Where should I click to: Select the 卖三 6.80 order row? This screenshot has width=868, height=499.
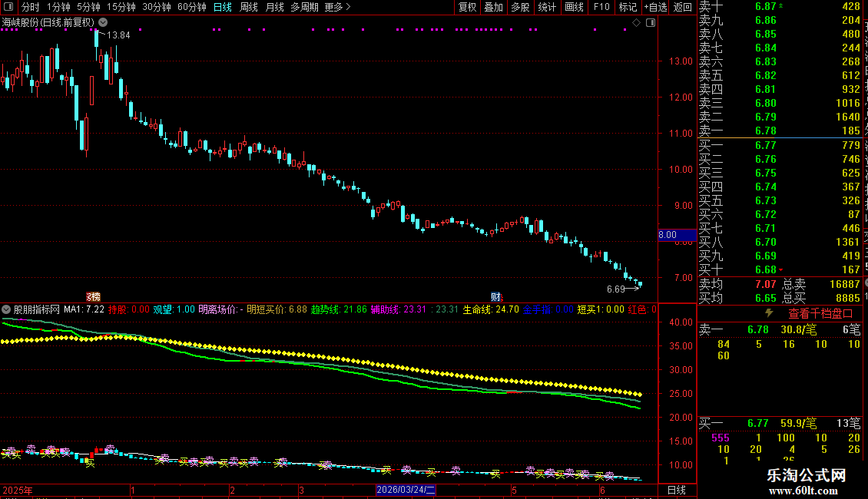pyautogui.click(x=780, y=104)
